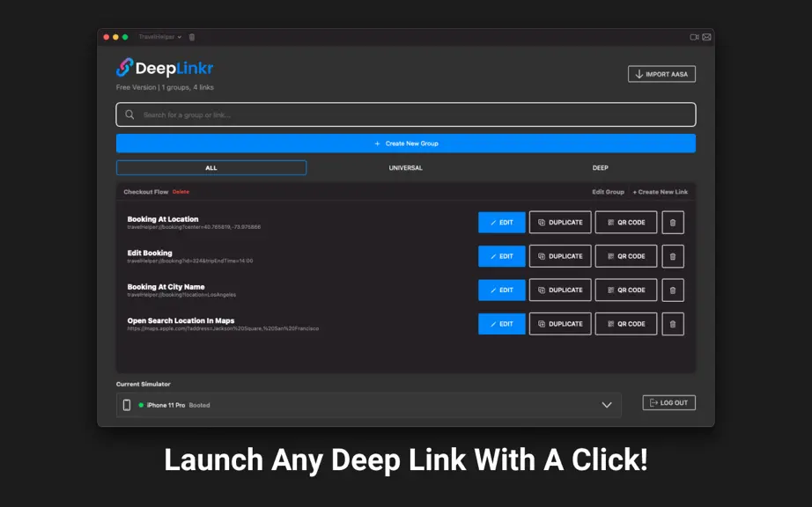The width and height of the screenshot is (812, 507).
Task: Edit Open Search Location In Maps link
Action: [x=502, y=324]
